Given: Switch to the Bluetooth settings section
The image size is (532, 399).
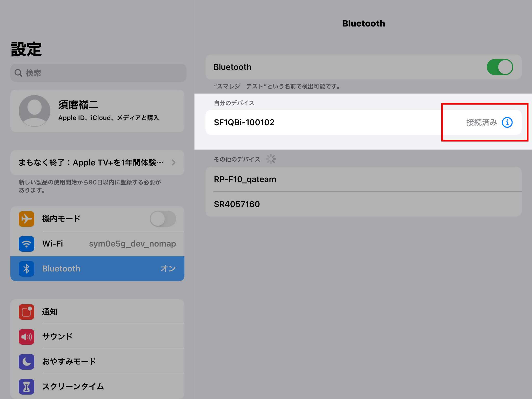Looking at the screenshot, I should coord(97,269).
